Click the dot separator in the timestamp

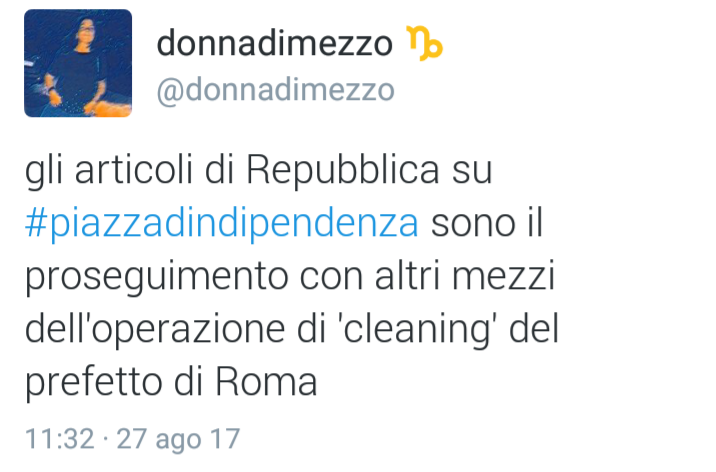(105, 440)
